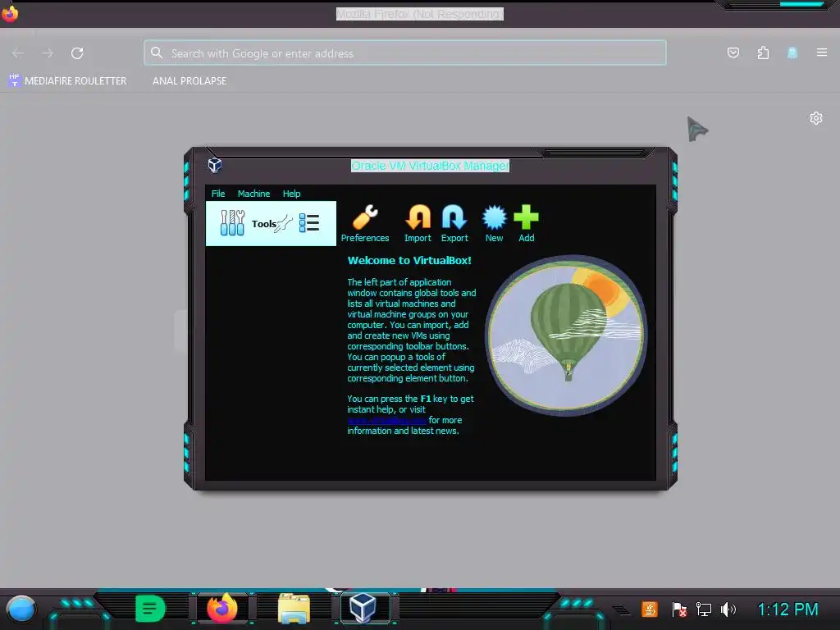
Task: Open File Explorer from taskbar
Action: [294, 609]
